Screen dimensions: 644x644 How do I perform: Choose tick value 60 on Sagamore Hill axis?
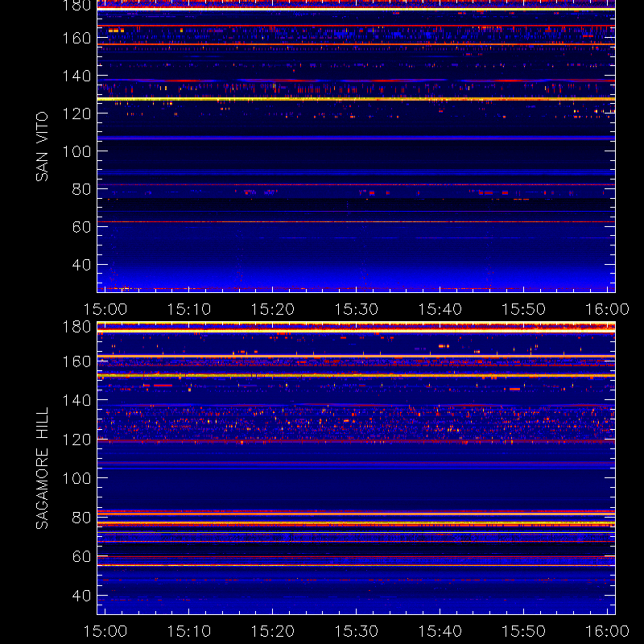pos(81,556)
